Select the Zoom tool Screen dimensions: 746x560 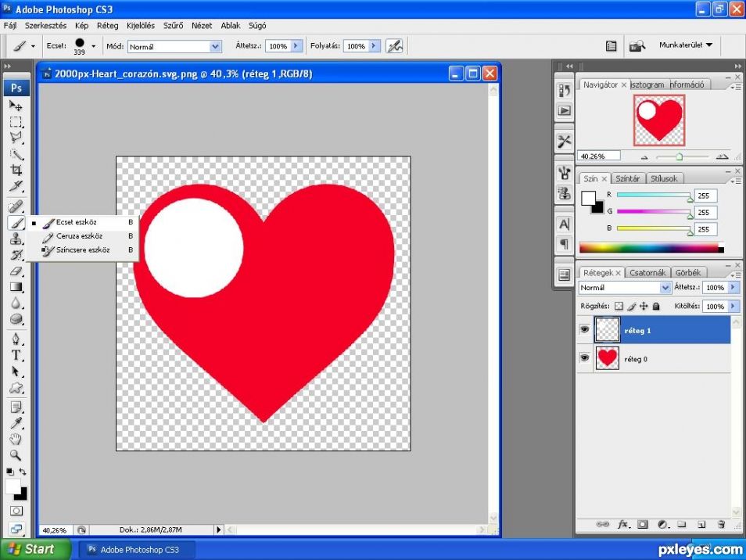pyautogui.click(x=16, y=455)
